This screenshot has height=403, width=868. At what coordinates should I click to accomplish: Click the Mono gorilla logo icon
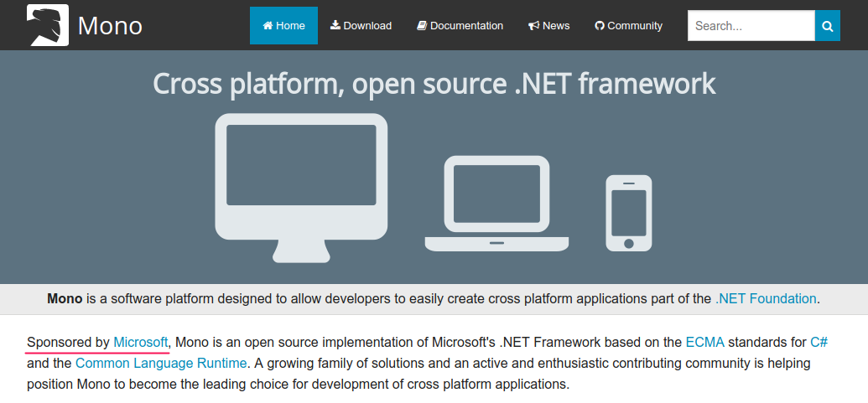point(48,25)
